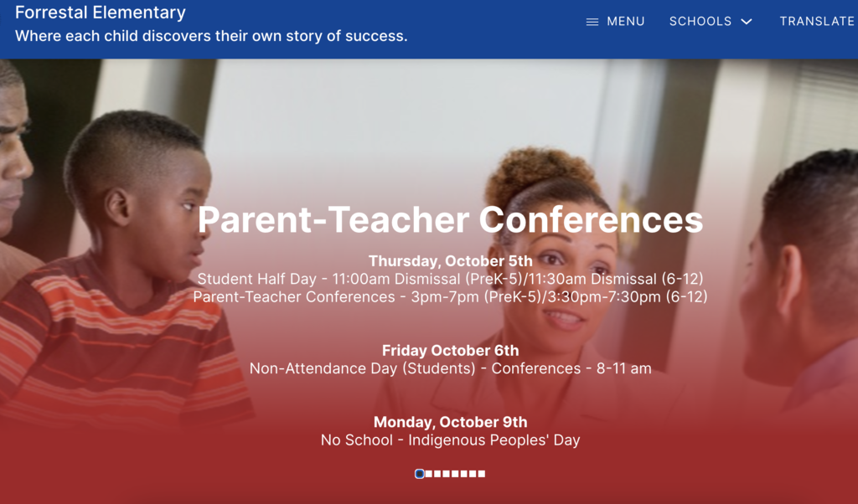The height and width of the screenshot is (504, 858).
Task: Select the second carousel slide indicator
Action: (x=429, y=474)
